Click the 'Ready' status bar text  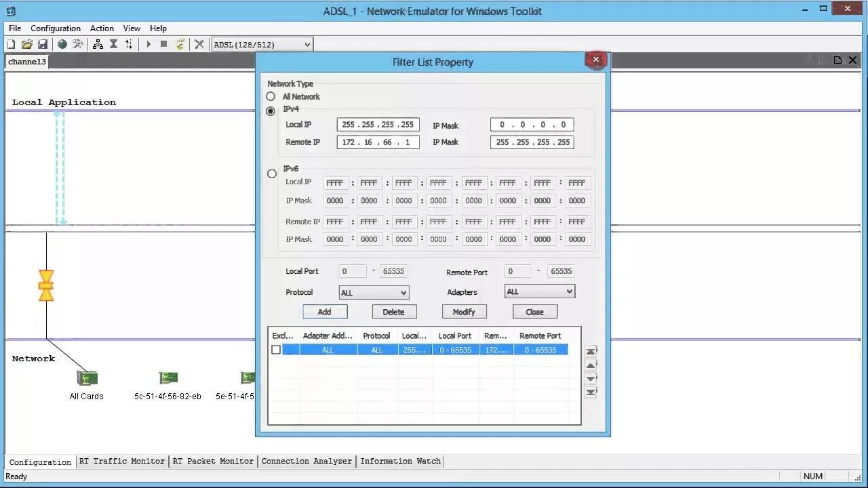tap(16, 476)
